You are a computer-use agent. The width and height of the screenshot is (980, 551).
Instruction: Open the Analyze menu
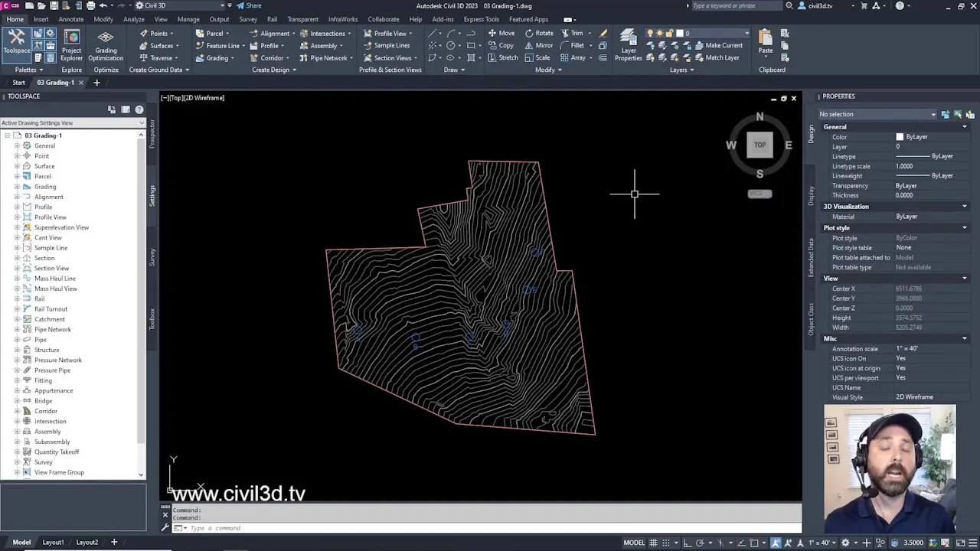click(x=134, y=19)
